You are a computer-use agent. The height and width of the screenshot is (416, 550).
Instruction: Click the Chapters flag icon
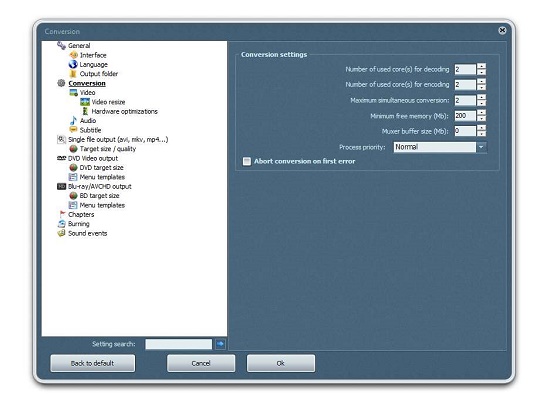pos(62,214)
